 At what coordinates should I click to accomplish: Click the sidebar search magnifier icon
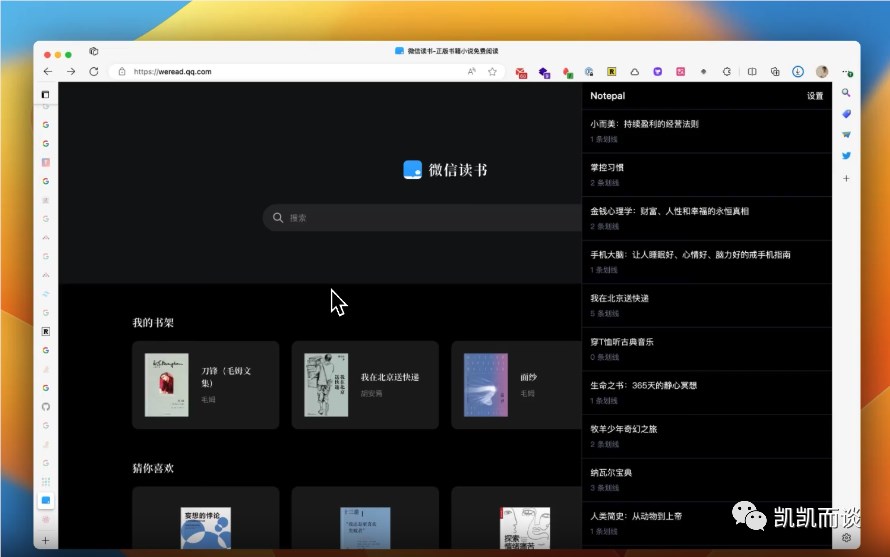point(846,93)
